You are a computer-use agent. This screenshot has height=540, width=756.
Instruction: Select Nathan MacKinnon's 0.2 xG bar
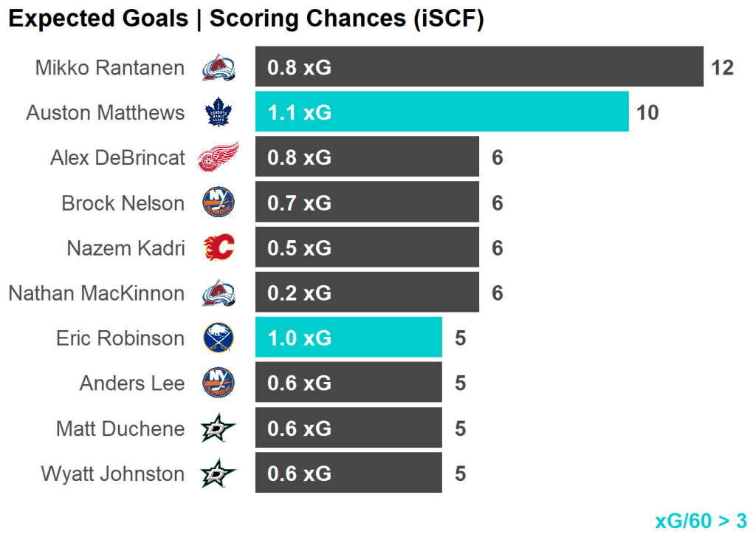click(367, 293)
